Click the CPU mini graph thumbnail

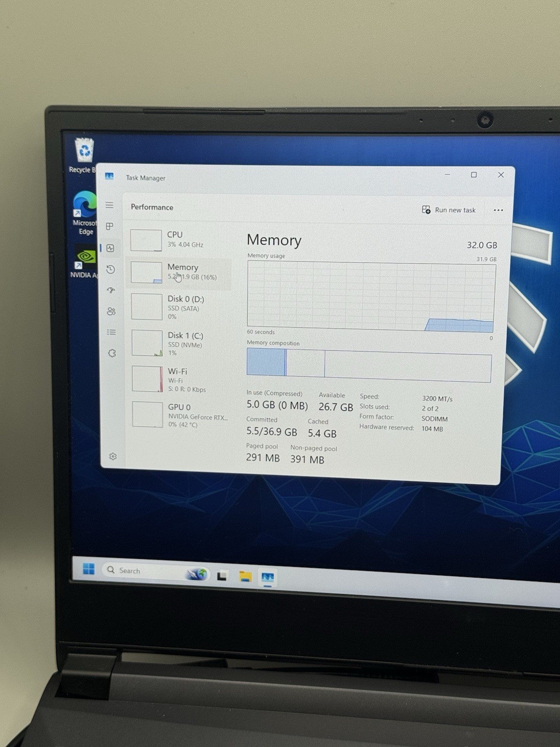click(x=146, y=240)
